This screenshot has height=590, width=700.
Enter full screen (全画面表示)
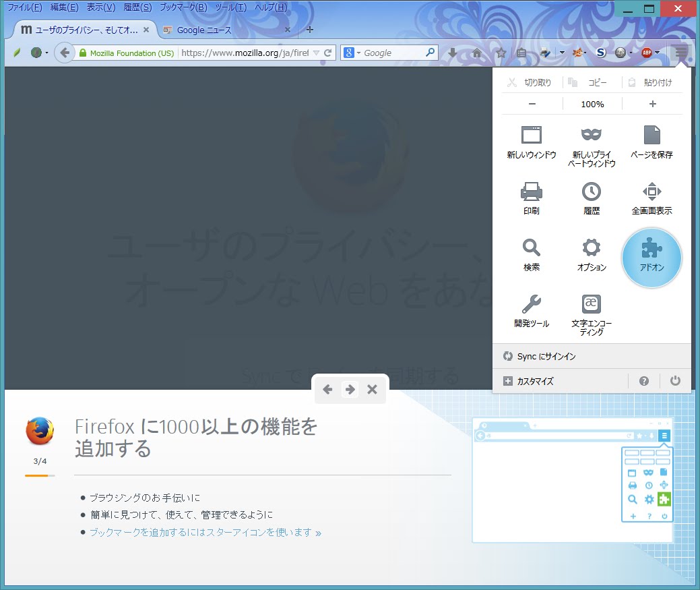click(x=651, y=198)
